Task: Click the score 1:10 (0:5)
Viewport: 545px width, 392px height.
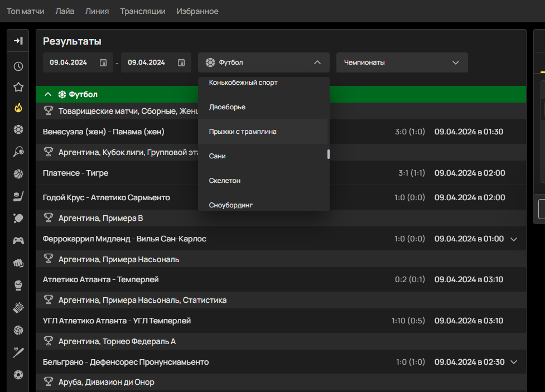Action: point(408,321)
